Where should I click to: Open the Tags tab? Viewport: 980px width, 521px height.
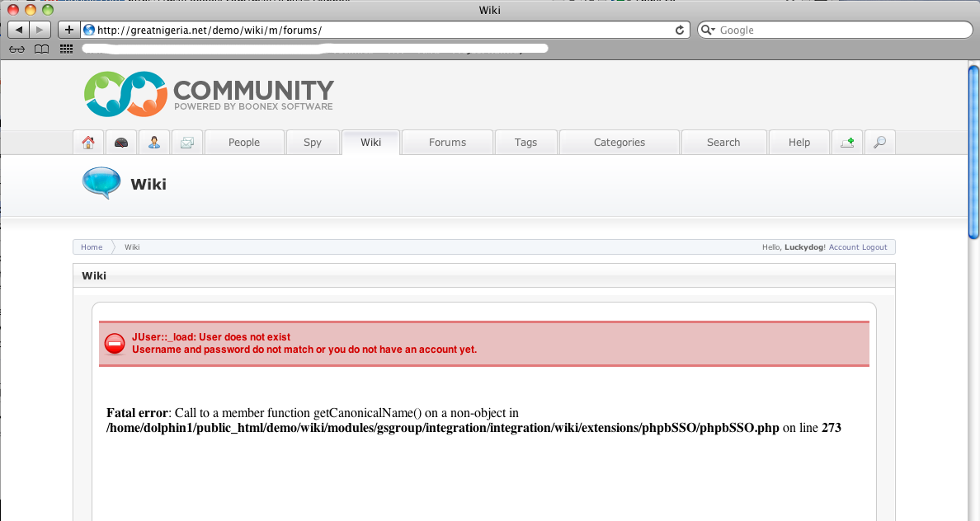click(525, 143)
